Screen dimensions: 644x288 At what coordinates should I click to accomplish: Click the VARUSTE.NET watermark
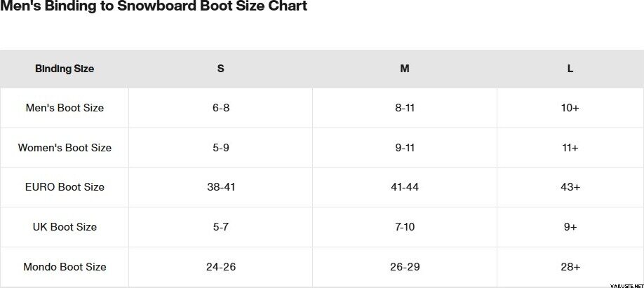click(x=622, y=283)
